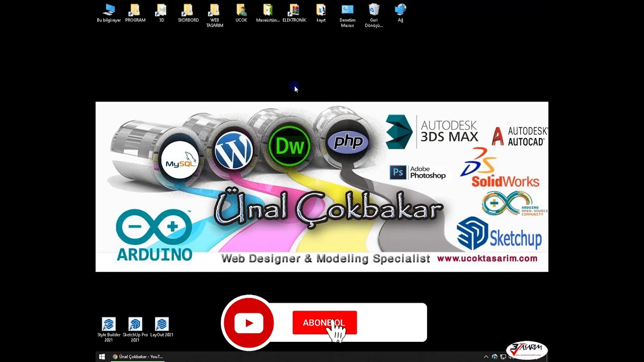The width and height of the screenshot is (644, 362).
Task: Open the network tray icon
Action: pos(503,356)
